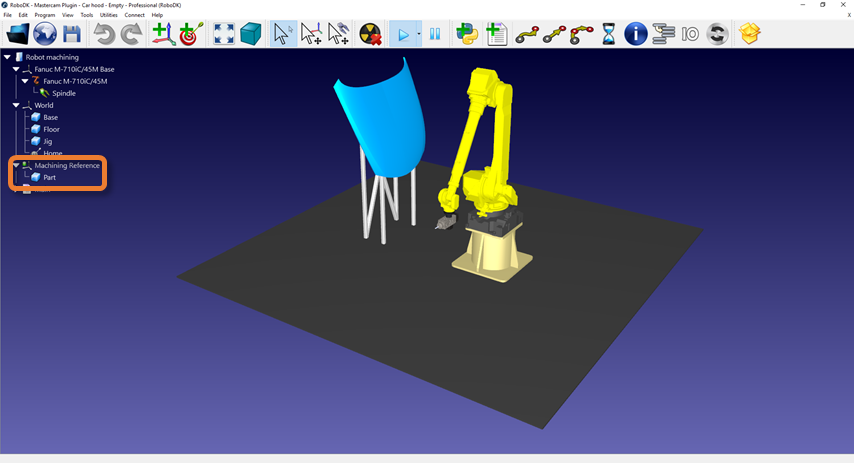The width and height of the screenshot is (854, 463).
Task: Open the online library globe icon
Action: tap(45, 34)
